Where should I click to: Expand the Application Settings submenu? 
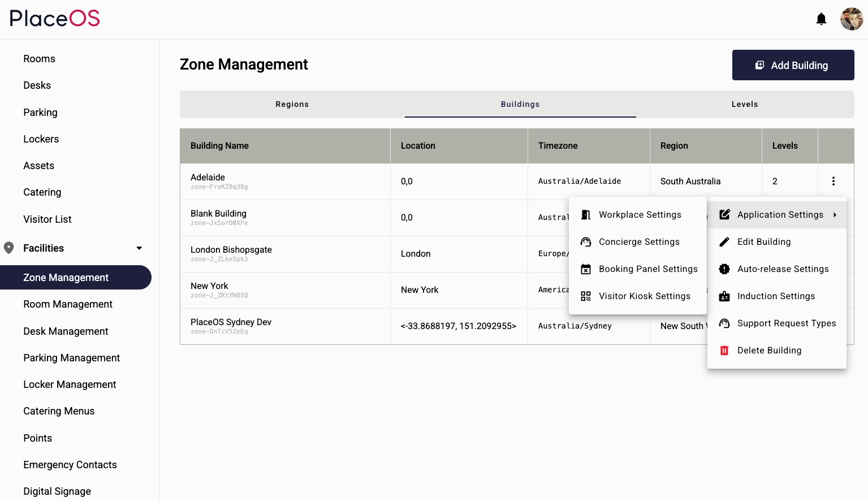780,214
